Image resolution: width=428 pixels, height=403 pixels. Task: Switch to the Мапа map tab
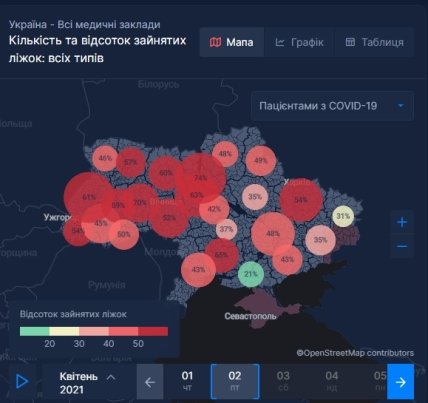coord(232,42)
